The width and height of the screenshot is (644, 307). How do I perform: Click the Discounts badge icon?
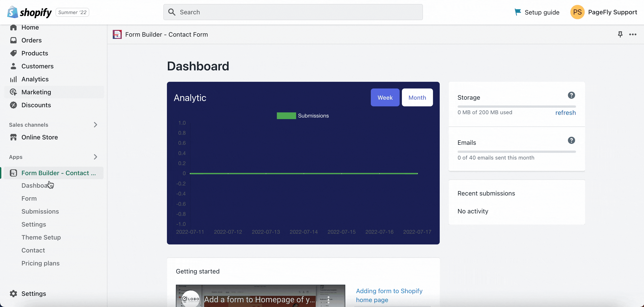click(13, 105)
